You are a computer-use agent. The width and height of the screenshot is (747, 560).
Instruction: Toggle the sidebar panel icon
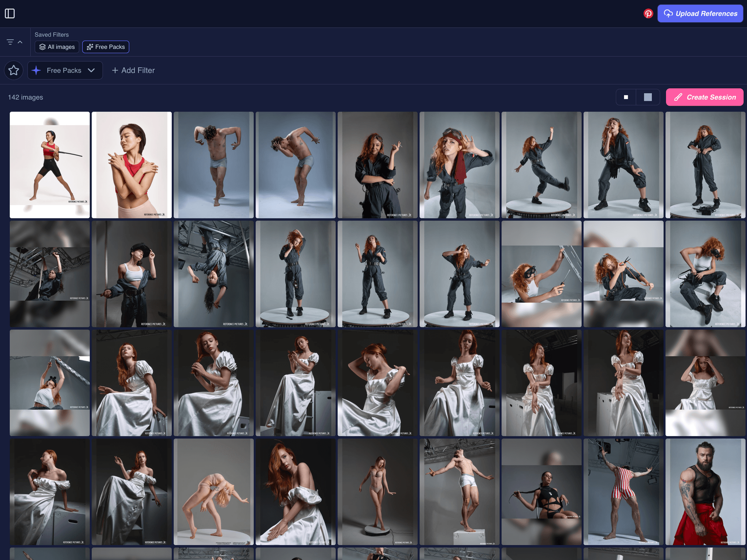pos(10,13)
